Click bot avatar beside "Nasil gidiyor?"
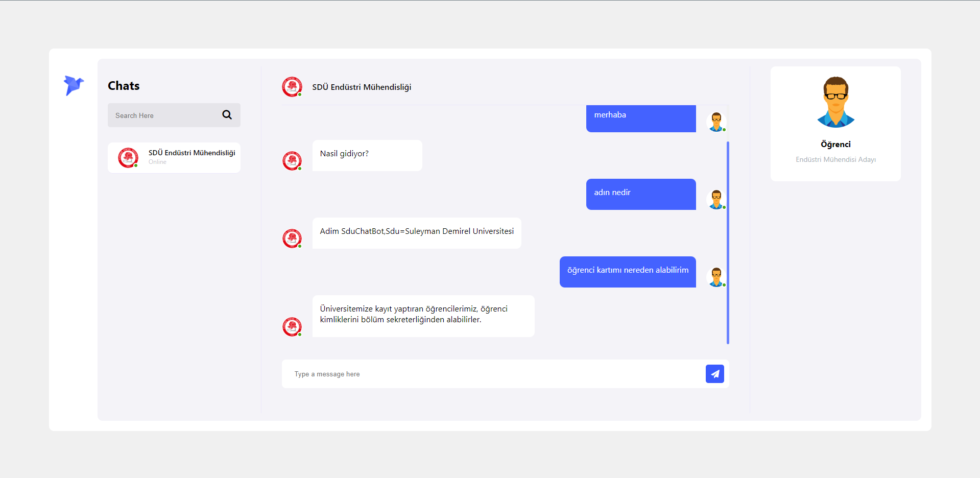980x478 pixels. click(292, 161)
